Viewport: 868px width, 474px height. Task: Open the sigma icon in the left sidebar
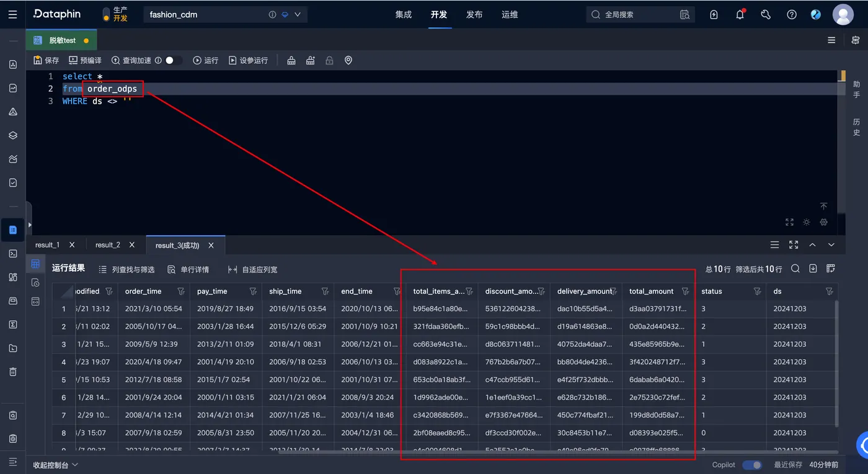[x=13, y=324]
